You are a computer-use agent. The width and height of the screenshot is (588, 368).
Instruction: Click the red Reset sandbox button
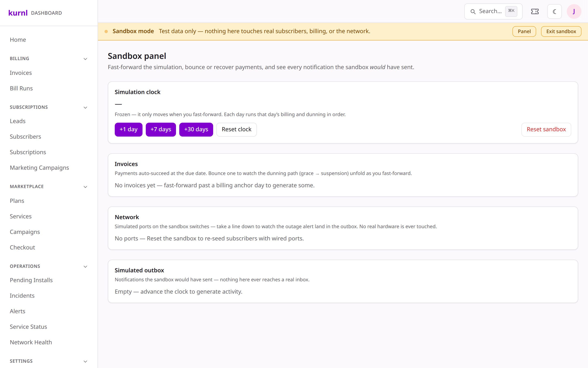tap(546, 129)
